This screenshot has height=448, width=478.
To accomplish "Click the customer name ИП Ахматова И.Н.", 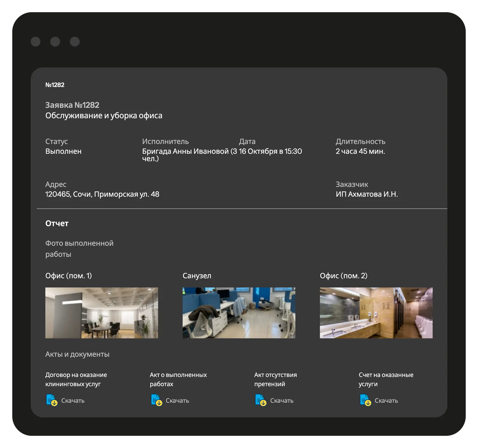I will (367, 194).
